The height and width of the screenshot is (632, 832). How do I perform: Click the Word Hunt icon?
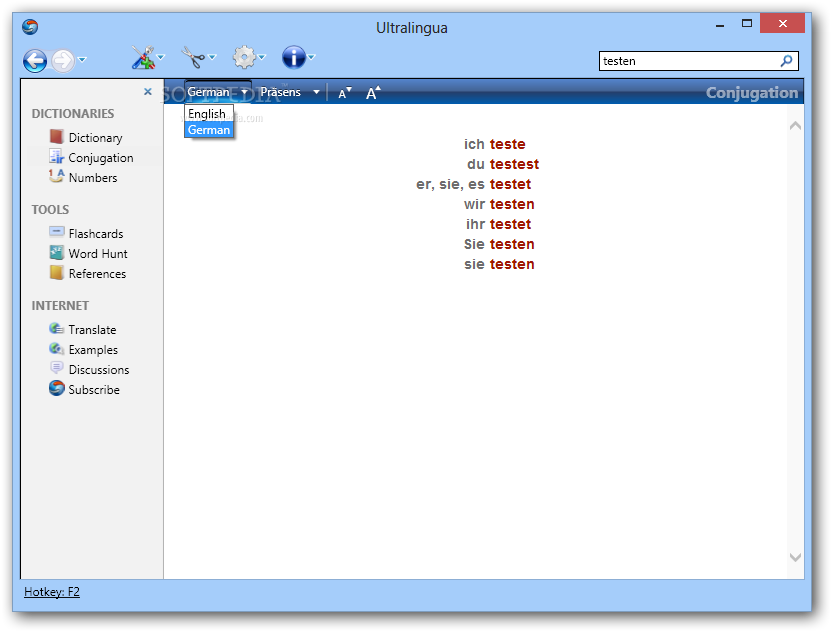(x=56, y=253)
